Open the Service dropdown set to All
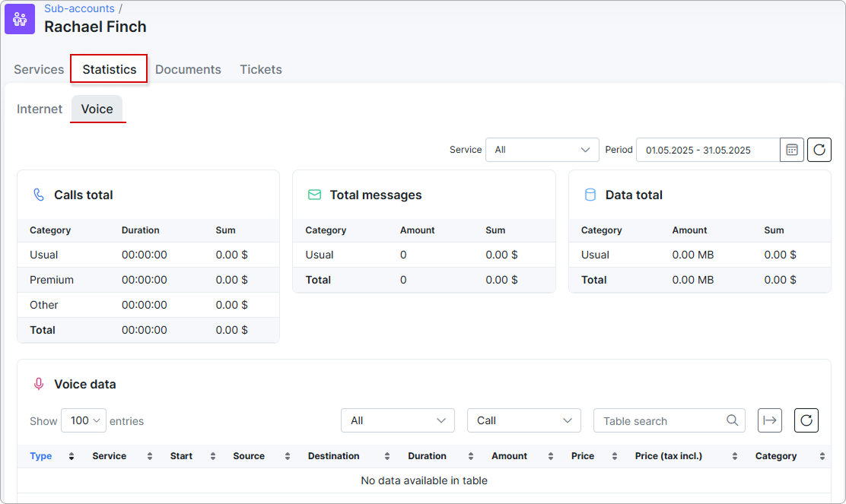 click(x=542, y=150)
